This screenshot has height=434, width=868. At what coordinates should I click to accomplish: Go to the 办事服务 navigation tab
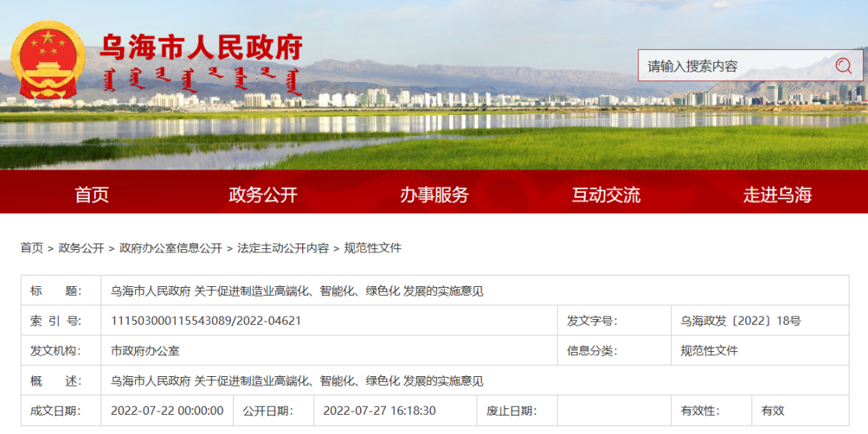pyautogui.click(x=434, y=194)
